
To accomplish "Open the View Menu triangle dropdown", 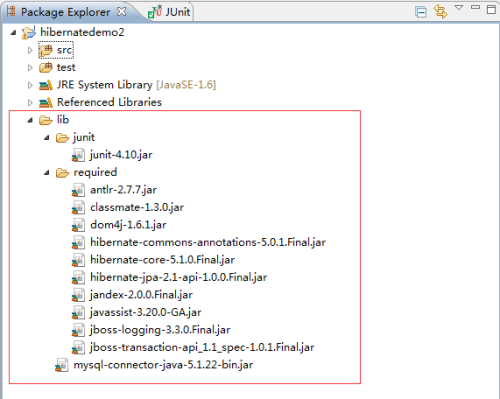I will 459,7.
